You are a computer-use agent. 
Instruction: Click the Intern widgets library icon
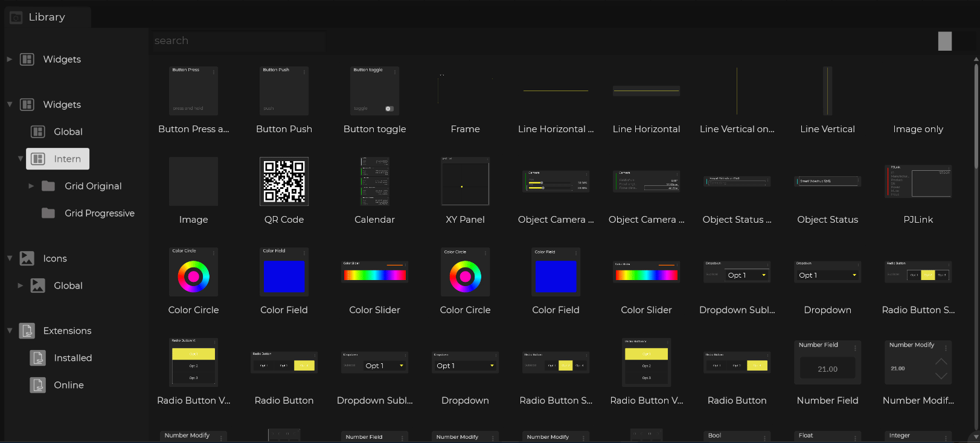[x=38, y=159]
